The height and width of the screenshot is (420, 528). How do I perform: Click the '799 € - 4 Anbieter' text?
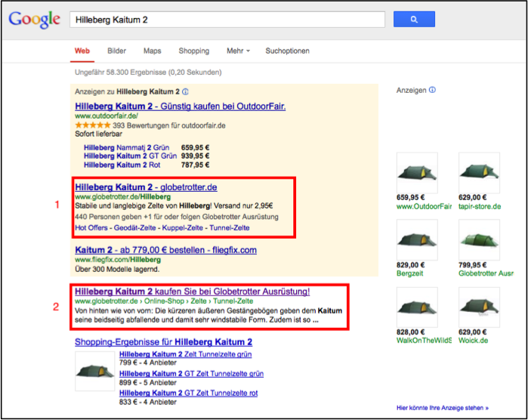[x=148, y=363]
